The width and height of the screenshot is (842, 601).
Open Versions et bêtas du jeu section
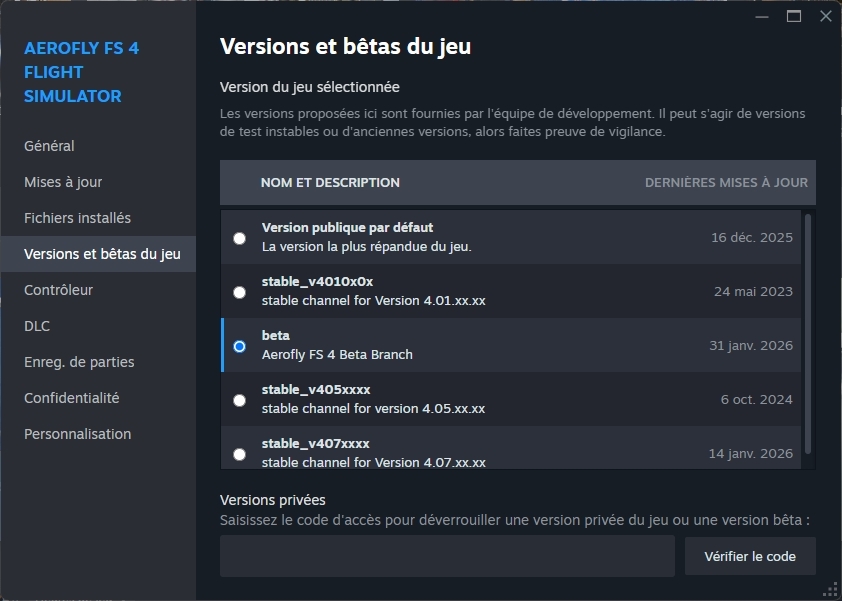[x=98, y=254]
